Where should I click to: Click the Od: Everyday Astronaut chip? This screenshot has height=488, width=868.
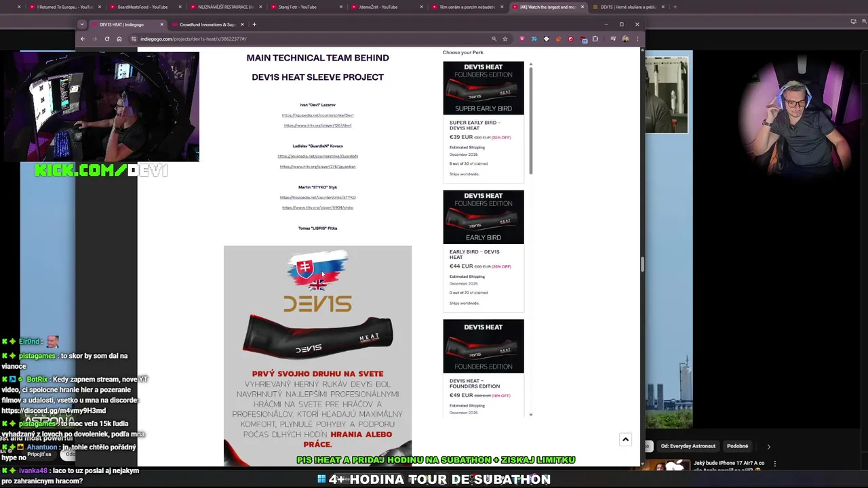(x=688, y=446)
